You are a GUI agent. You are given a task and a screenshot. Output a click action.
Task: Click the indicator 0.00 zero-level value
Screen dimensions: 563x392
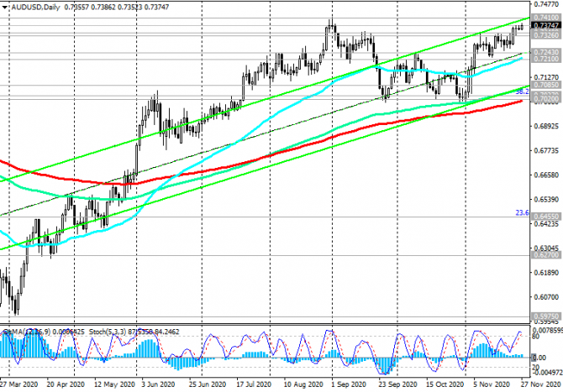[540, 358]
